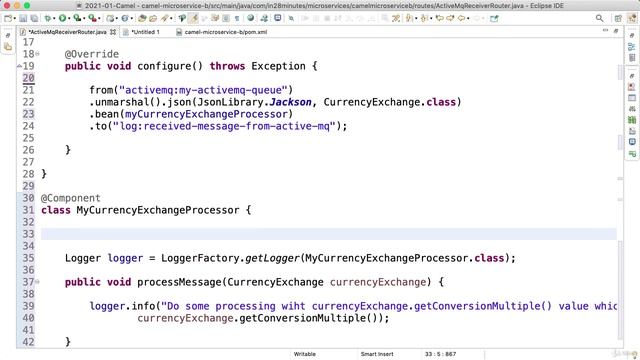Open the Package Explorer icon in left trim
The image size is (640, 360).
[x=8, y=47]
